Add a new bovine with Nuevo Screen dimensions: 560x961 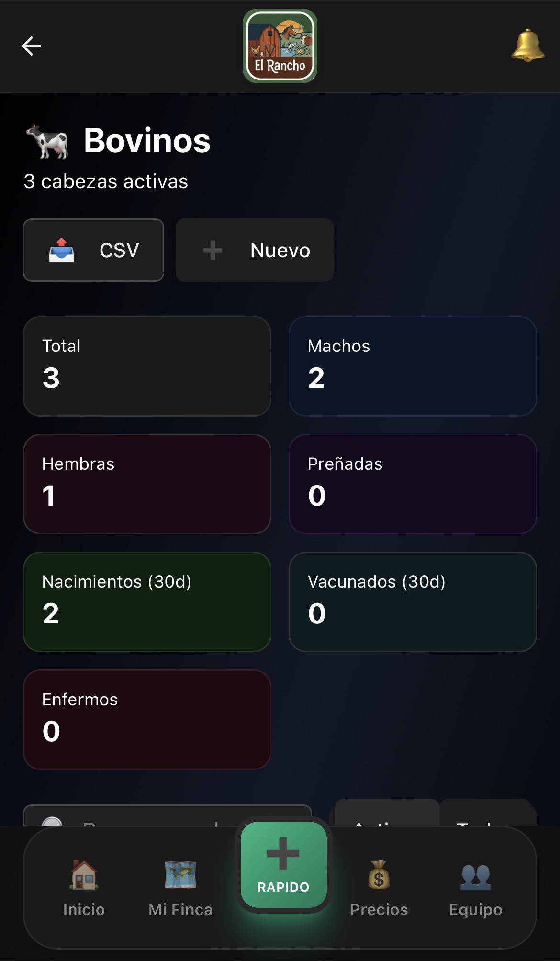point(255,250)
